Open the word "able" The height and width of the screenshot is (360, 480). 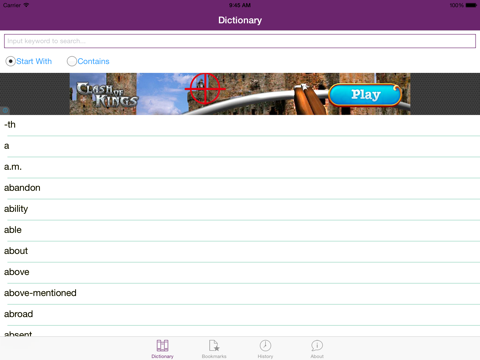tap(240, 230)
